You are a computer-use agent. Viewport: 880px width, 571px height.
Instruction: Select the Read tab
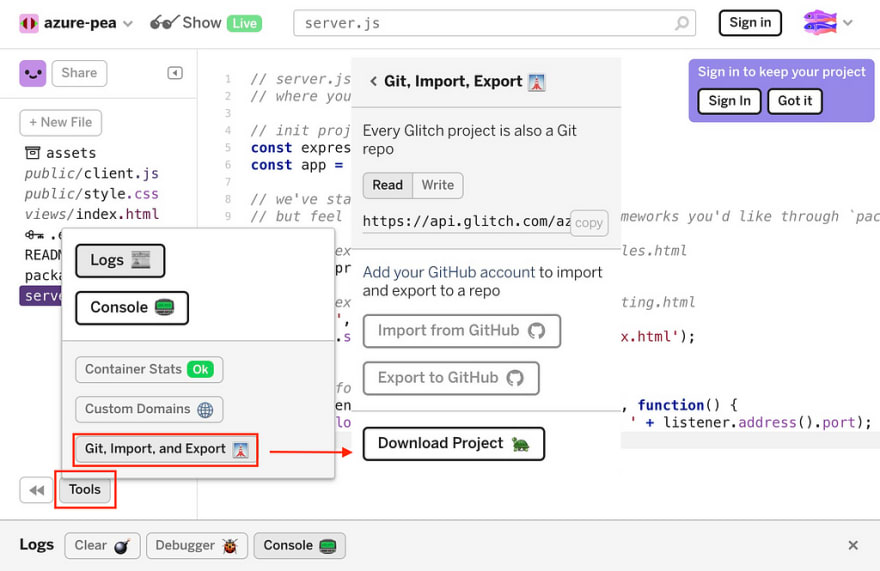[x=388, y=185]
